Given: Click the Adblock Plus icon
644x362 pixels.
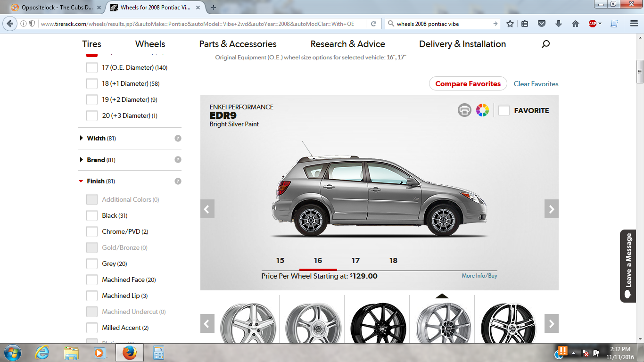Looking at the screenshot, I should (x=593, y=24).
